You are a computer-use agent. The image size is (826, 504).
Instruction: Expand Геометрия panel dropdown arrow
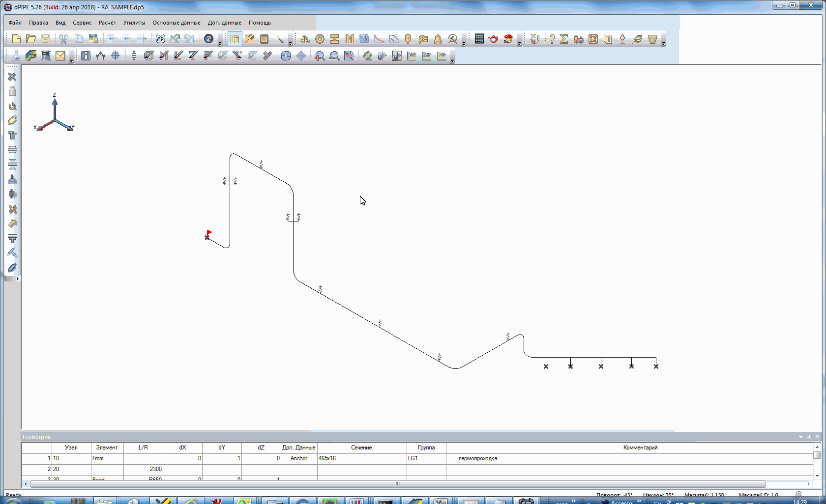[x=800, y=436]
